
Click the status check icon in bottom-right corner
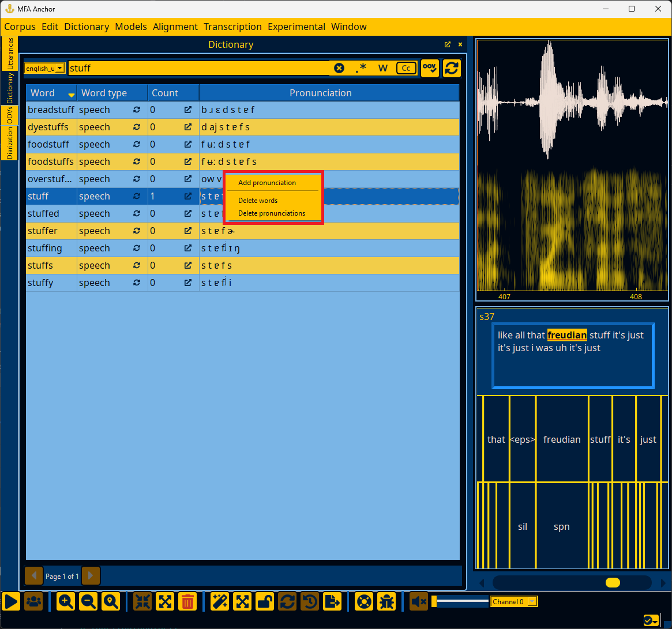pyautogui.click(x=651, y=620)
